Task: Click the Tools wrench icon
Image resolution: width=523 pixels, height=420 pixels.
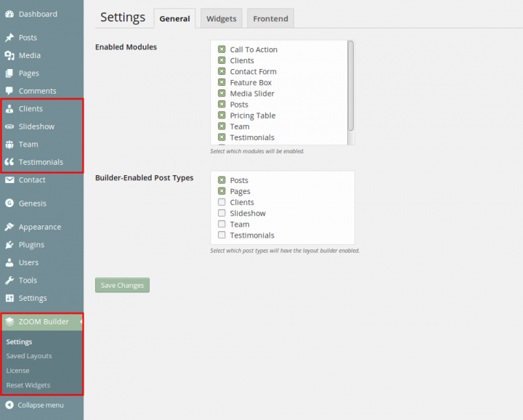Action: pos(9,280)
